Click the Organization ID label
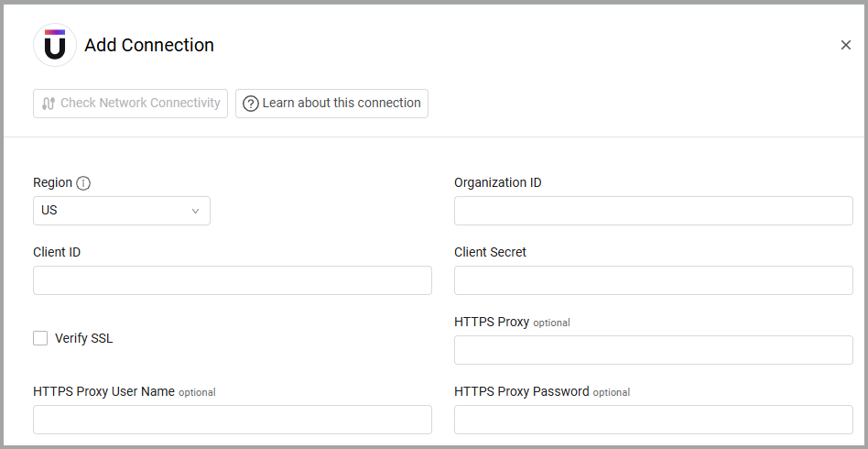The height and width of the screenshot is (449, 868). coord(498,182)
